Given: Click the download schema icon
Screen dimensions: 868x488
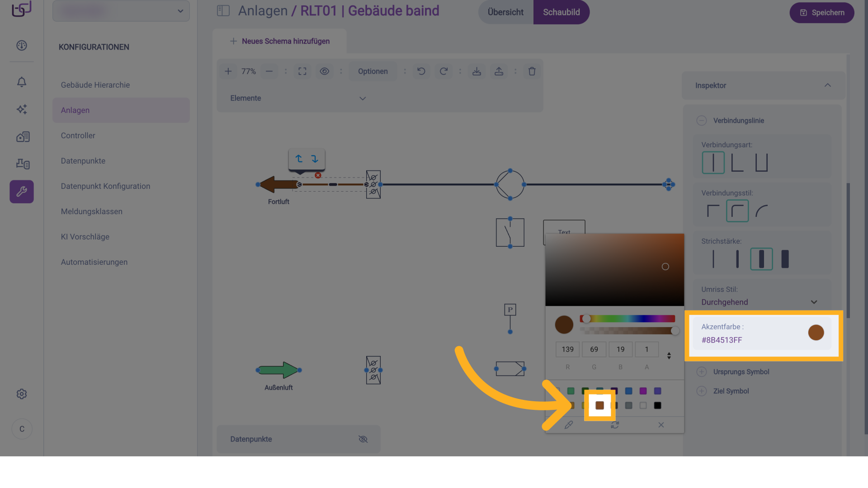Looking at the screenshot, I should (476, 71).
